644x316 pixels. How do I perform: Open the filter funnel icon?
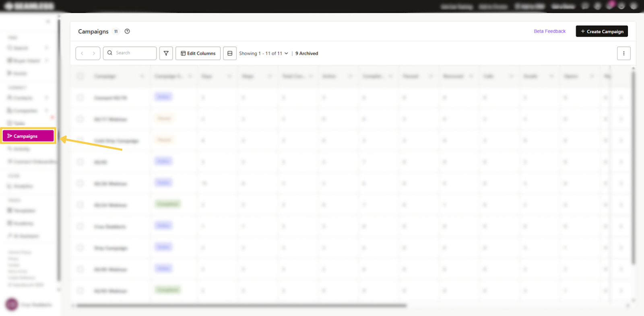point(166,53)
